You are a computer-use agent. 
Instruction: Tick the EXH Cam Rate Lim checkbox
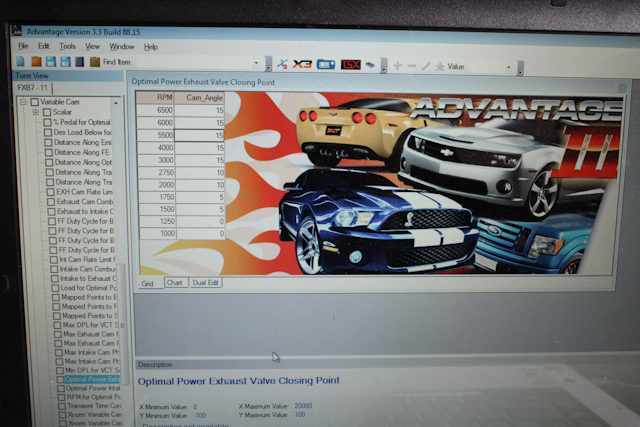point(50,192)
